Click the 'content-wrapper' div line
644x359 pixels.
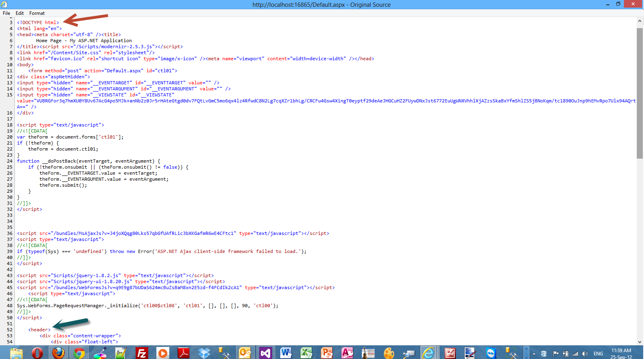tap(80, 336)
